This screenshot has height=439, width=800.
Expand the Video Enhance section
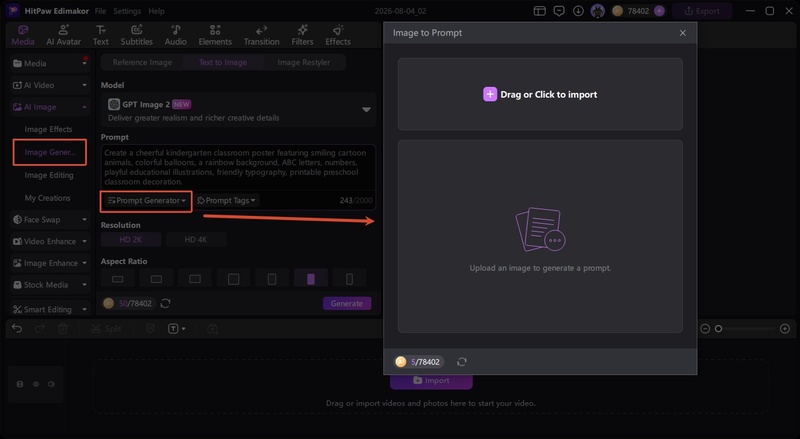(x=49, y=241)
